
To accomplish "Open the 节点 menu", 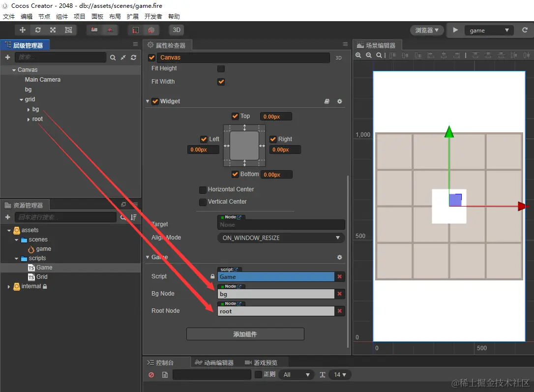I will (44, 16).
